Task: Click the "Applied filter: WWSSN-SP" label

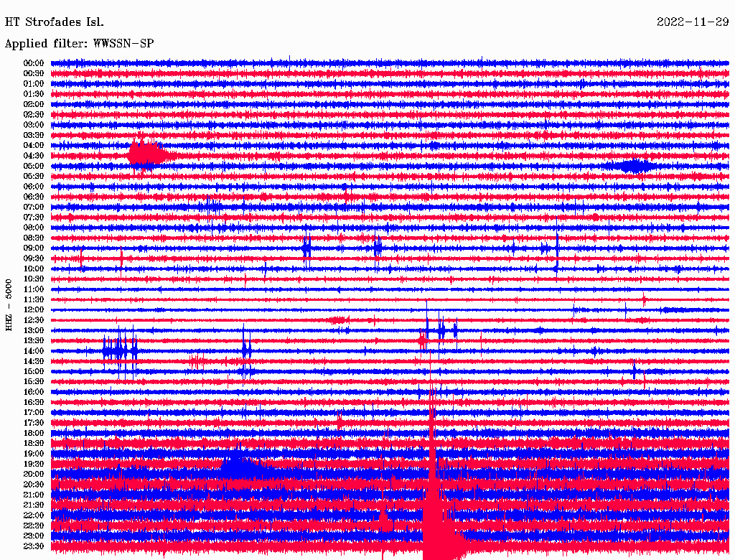Action: point(79,44)
